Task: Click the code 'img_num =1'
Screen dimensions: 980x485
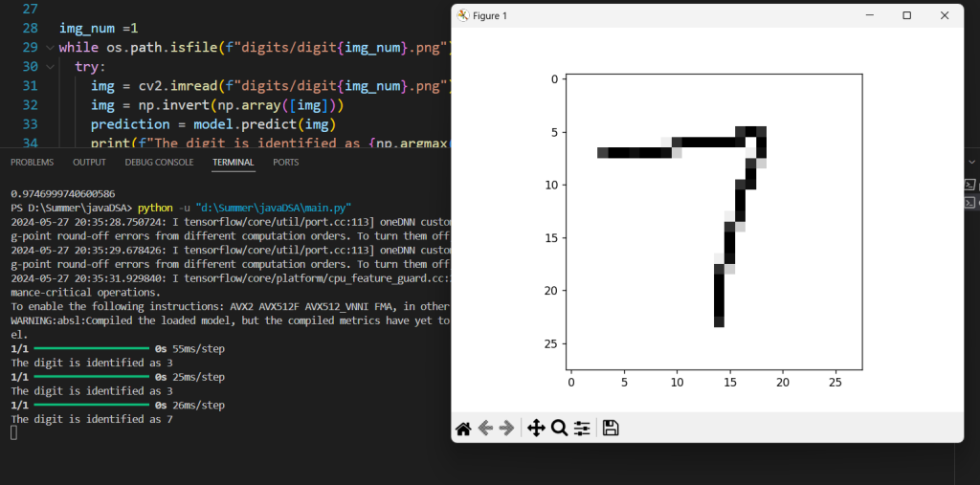Action: [99, 28]
